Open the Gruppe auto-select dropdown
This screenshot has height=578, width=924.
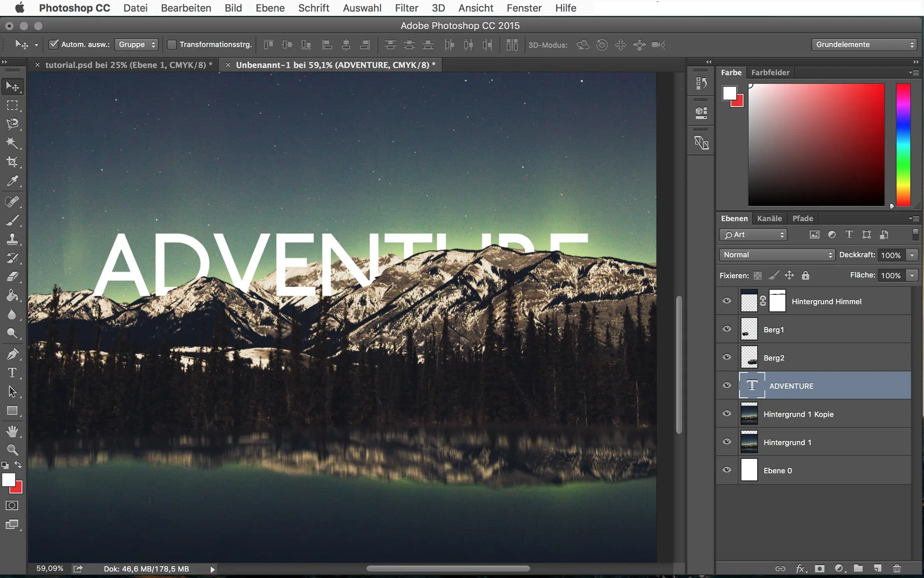tap(136, 45)
